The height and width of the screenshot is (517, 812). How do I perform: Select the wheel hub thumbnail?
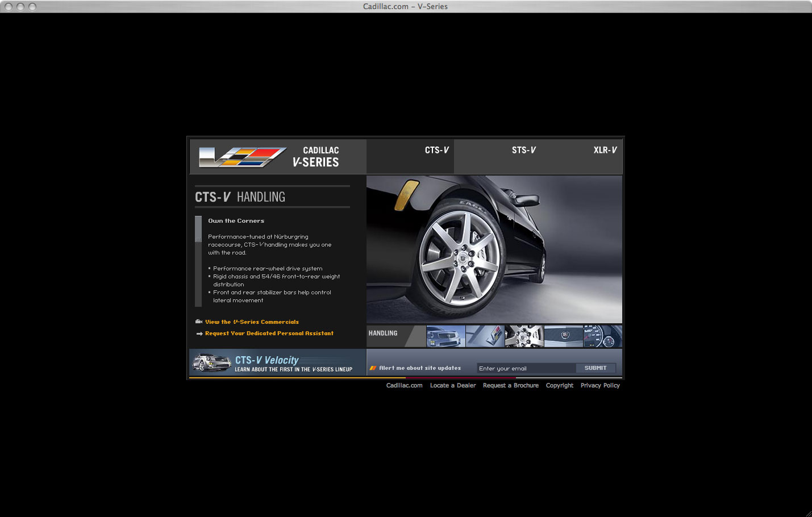[x=524, y=336]
